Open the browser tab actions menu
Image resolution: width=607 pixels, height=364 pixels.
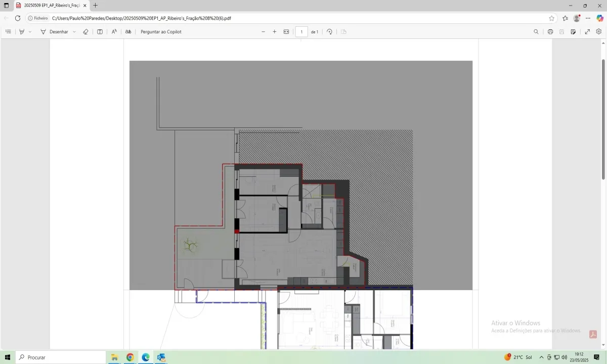click(7, 6)
